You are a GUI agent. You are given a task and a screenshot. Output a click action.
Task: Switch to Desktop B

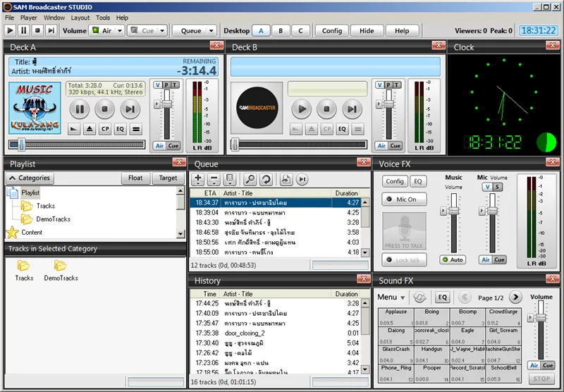pos(281,31)
